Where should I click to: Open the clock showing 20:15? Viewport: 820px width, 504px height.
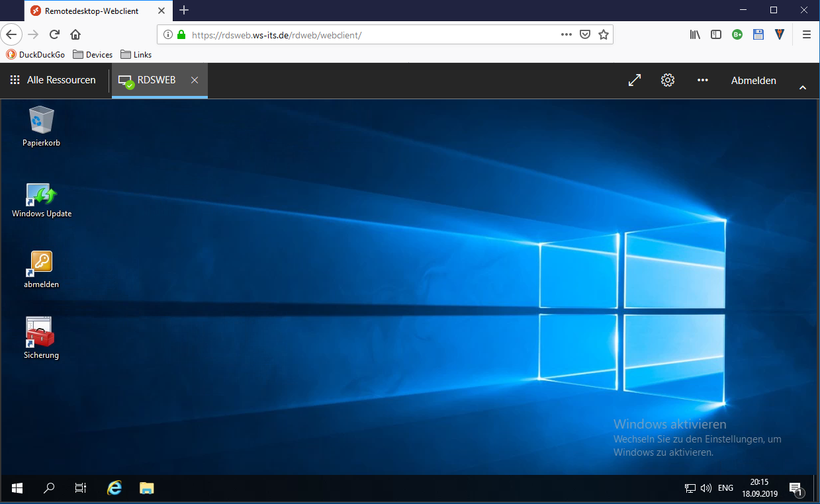click(759, 488)
